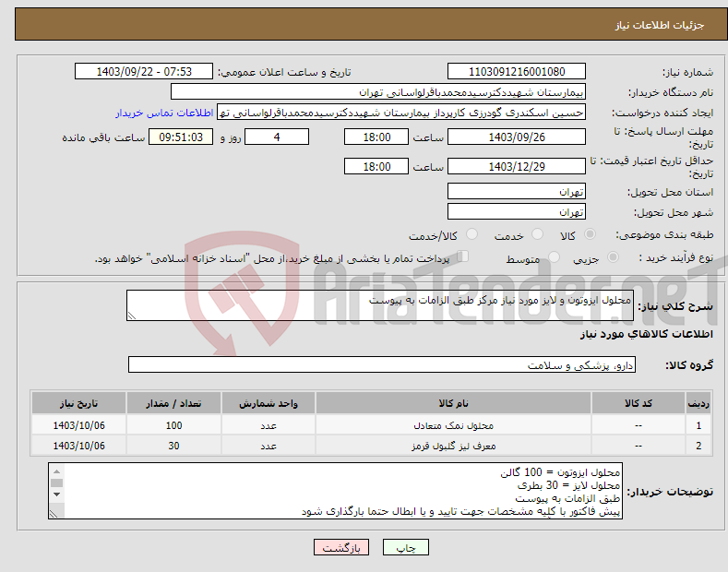Image resolution: width=728 pixels, height=572 pixels.
Task: Click the remaining days field showing 4
Action: pyautogui.click(x=277, y=137)
